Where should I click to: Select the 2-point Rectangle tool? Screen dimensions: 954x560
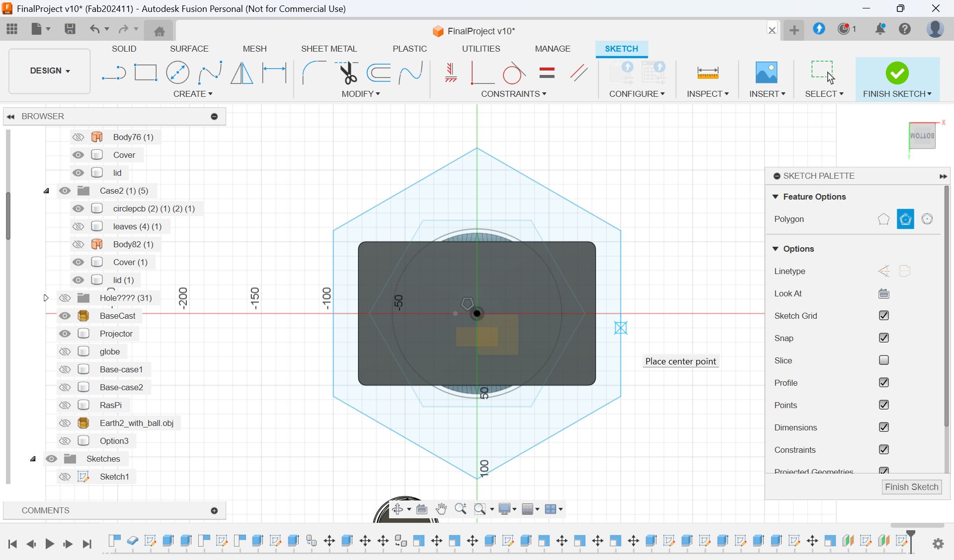click(x=146, y=73)
